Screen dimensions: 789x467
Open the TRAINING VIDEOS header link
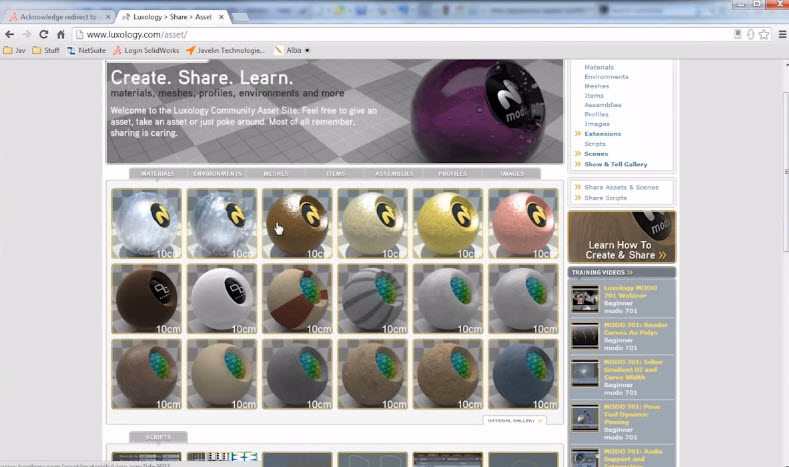[x=602, y=272]
